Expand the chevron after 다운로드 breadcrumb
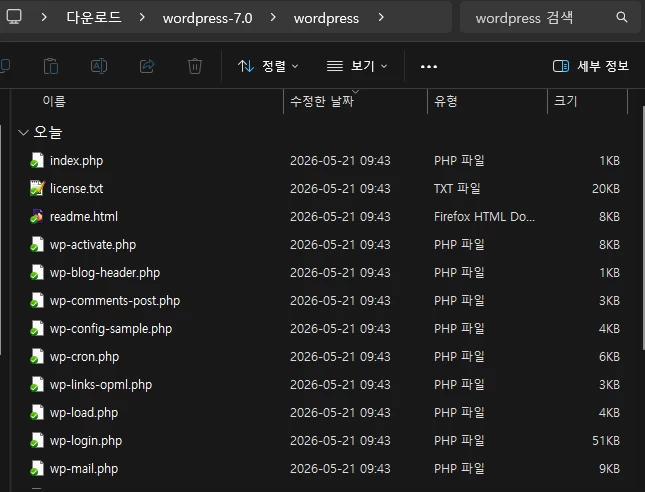645x492 pixels. (142, 17)
